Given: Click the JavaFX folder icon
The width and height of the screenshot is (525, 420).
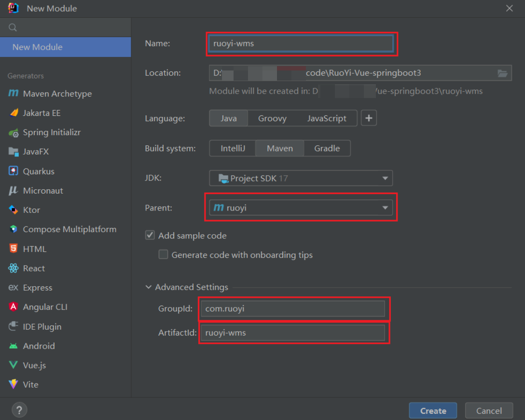Looking at the screenshot, I should (x=14, y=152).
